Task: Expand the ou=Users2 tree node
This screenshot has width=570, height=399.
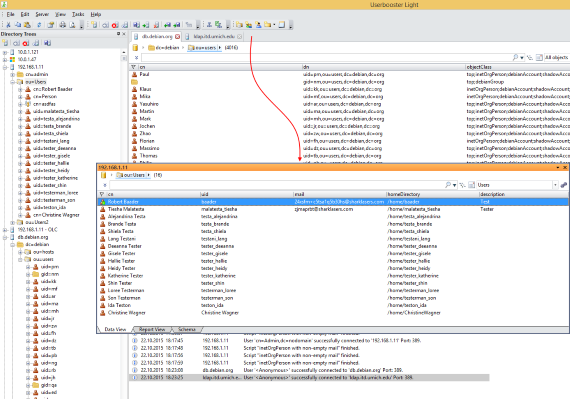Action: 13,222
